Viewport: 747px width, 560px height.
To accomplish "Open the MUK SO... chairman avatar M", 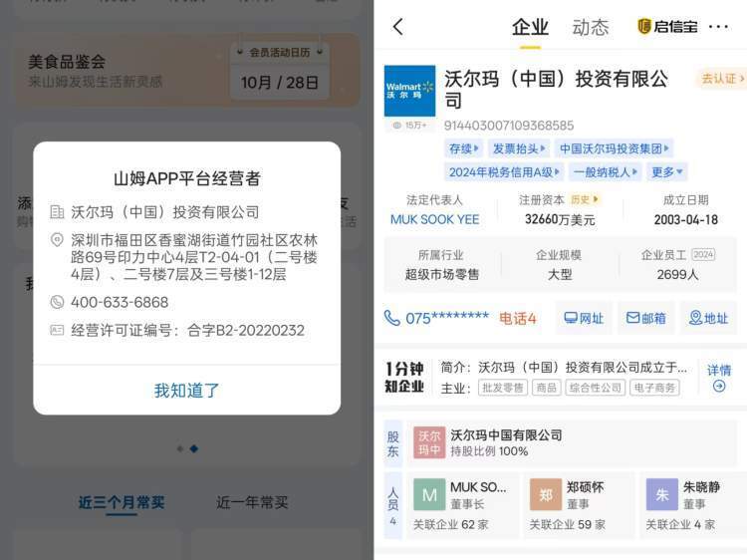I will coord(429,494).
